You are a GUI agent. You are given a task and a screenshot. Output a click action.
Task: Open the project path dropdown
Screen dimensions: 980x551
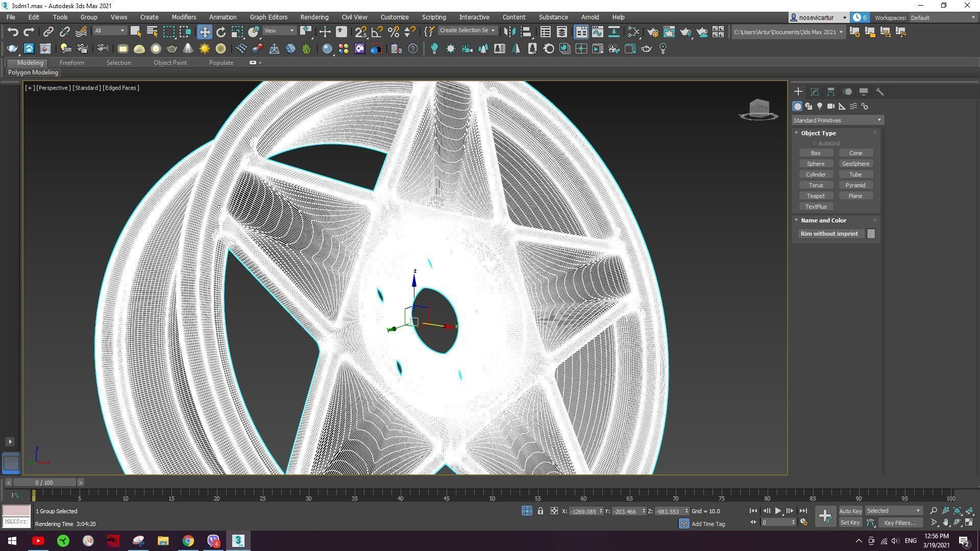pyautogui.click(x=788, y=32)
